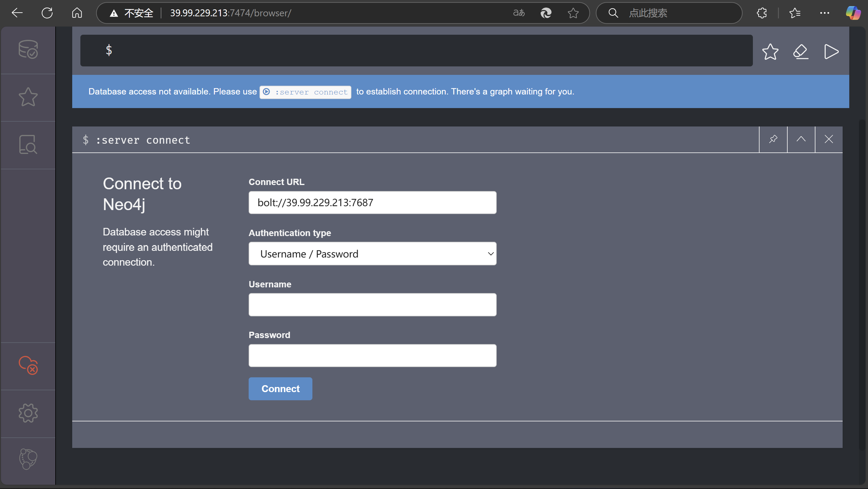Click the page vertical scrollbar
868x489 pixels.
click(862, 284)
